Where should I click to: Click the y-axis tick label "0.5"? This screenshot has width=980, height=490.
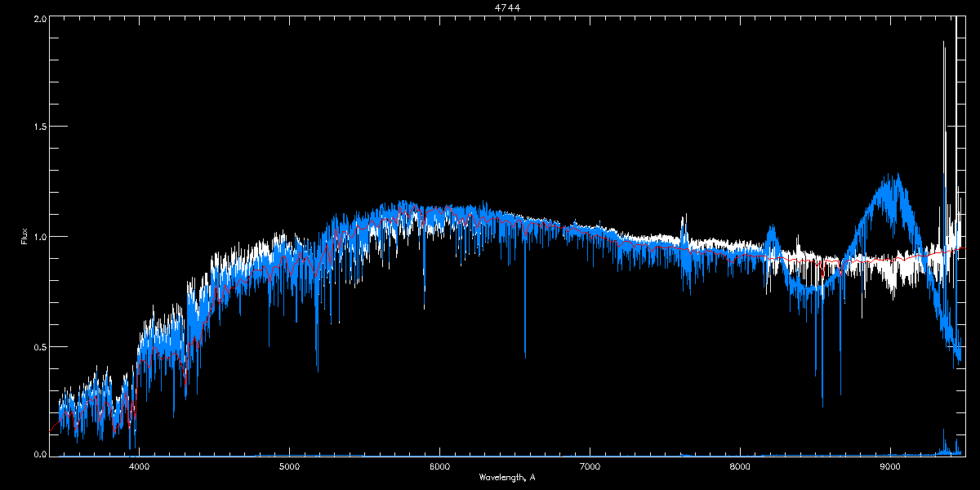point(38,346)
